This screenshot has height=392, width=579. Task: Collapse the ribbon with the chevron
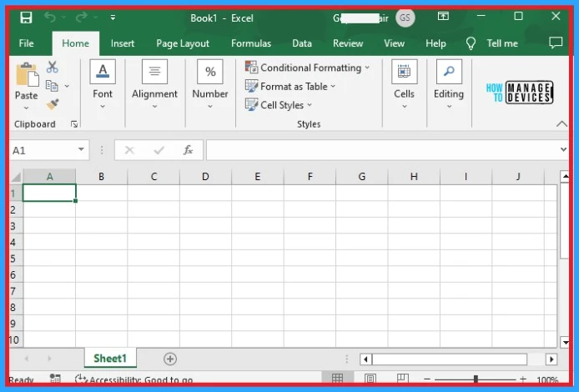(x=561, y=124)
